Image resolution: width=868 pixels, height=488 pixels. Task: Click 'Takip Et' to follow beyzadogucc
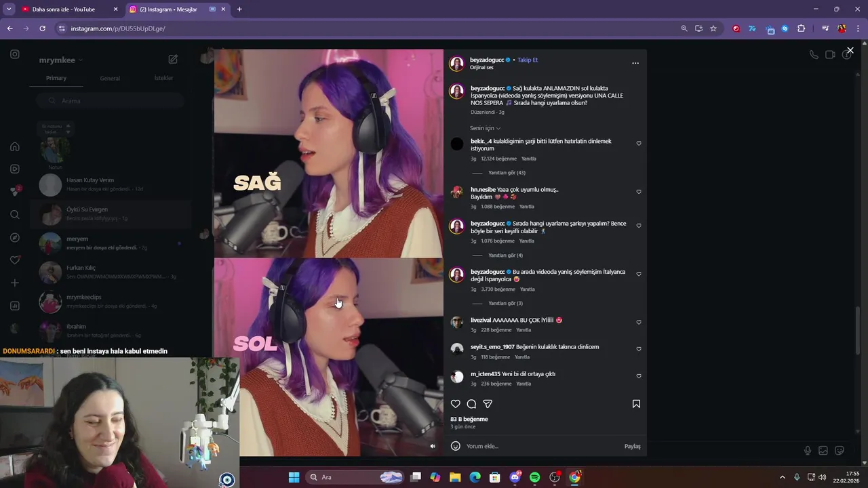coord(528,60)
